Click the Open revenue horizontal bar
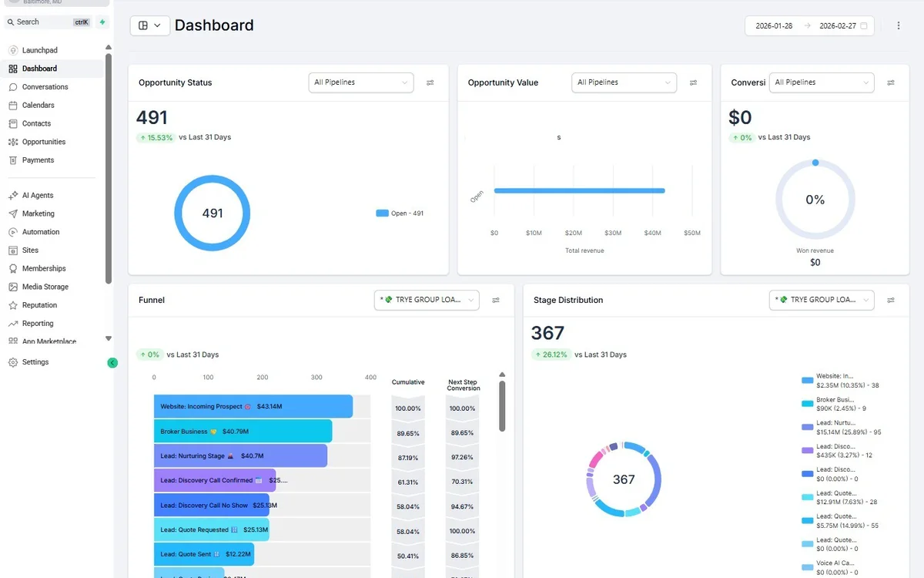Image resolution: width=924 pixels, height=578 pixels. pyautogui.click(x=579, y=190)
